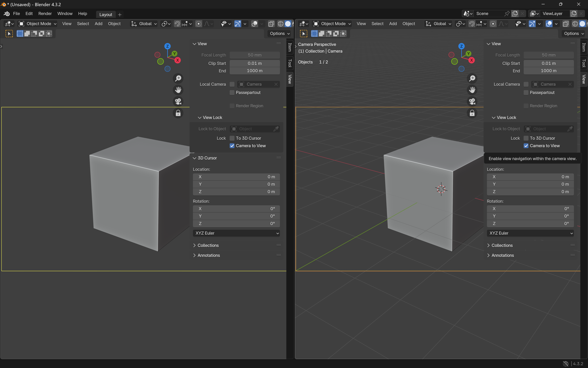Open XYZ Euler dropdown in left panel
The height and width of the screenshot is (368, 588).
tap(236, 233)
